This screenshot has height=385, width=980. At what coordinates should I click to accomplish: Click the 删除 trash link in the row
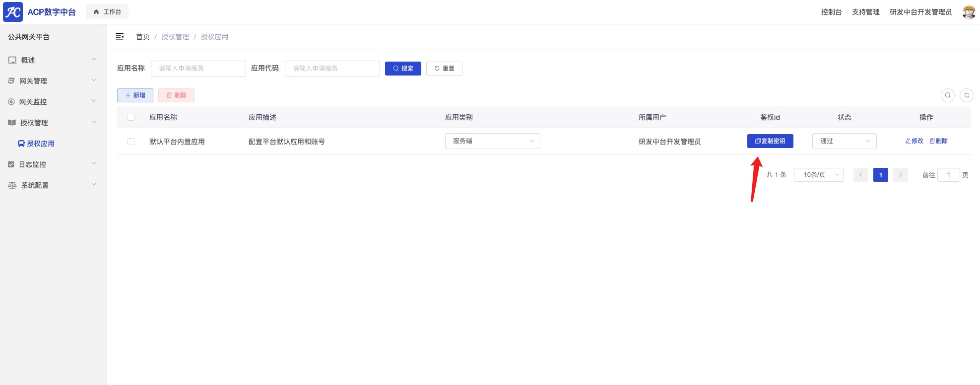coord(938,141)
